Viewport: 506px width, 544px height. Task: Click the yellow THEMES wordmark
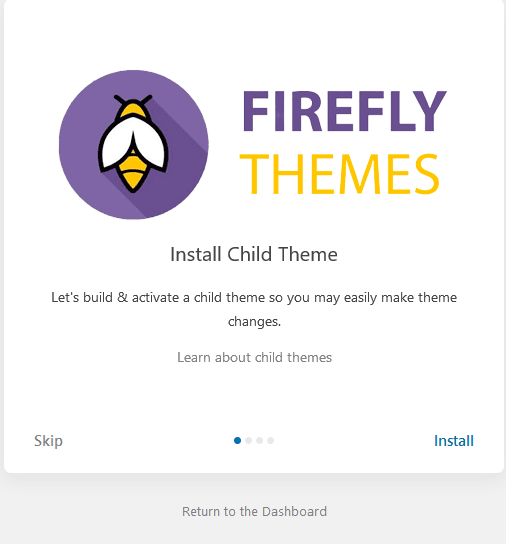(340, 174)
